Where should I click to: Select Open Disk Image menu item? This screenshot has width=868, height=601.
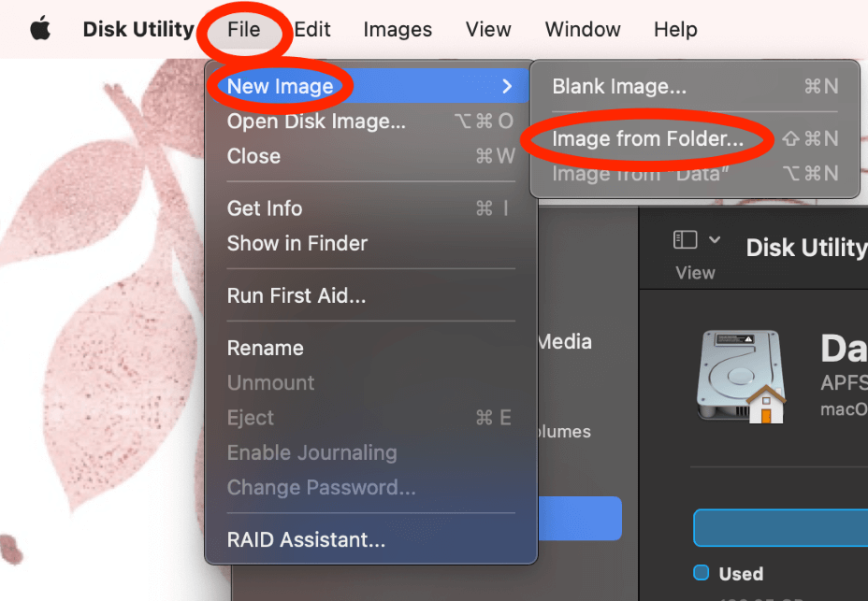pos(316,122)
